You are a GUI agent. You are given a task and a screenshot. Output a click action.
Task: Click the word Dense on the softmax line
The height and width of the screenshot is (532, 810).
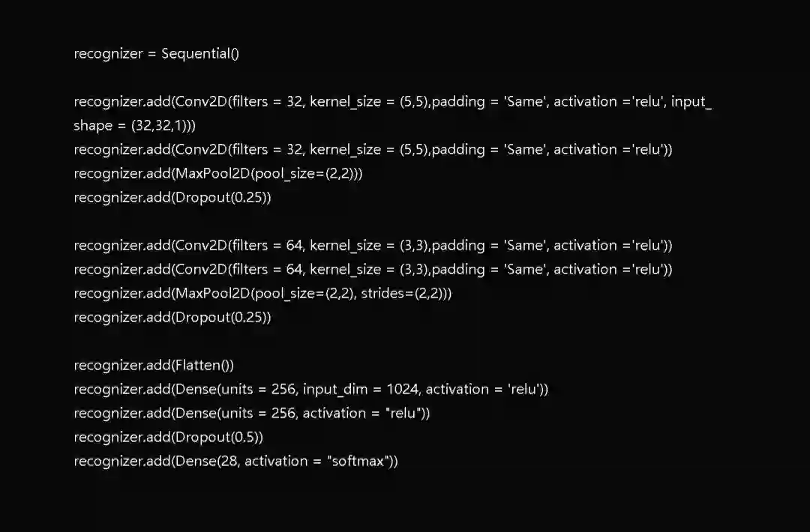(x=193, y=462)
